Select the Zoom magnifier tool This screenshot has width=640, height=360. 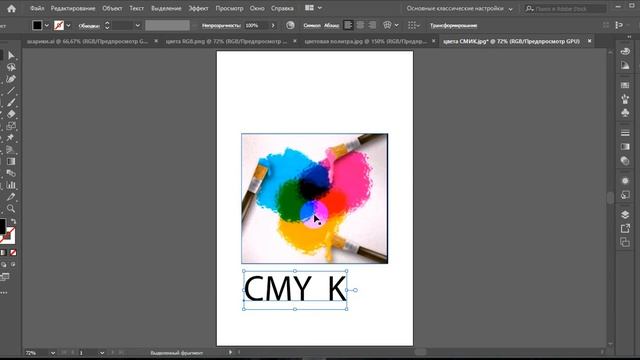[11, 209]
